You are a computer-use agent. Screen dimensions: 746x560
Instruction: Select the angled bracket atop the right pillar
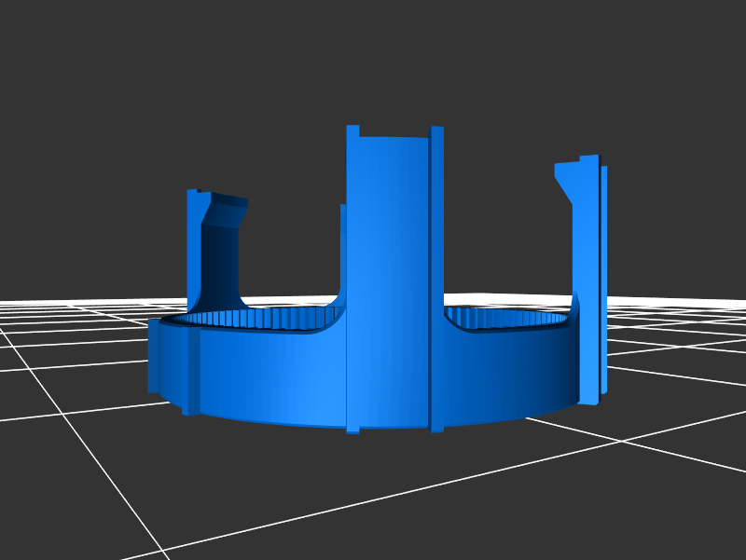pos(567,173)
